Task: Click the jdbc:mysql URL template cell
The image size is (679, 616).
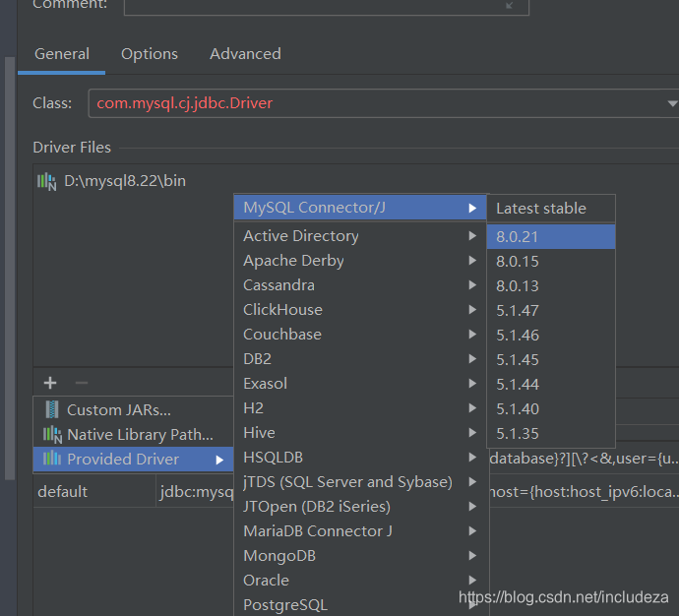Action: click(x=195, y=491)
